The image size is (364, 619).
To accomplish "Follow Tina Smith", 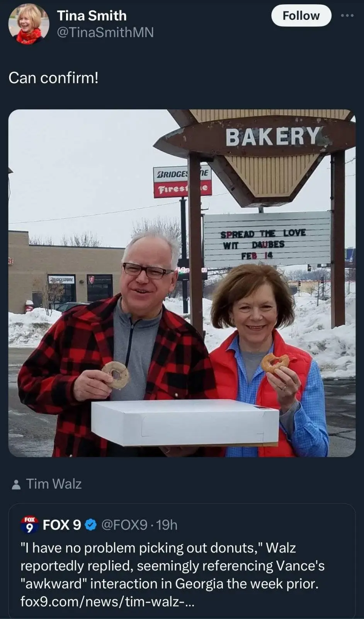I will (301, 16).
